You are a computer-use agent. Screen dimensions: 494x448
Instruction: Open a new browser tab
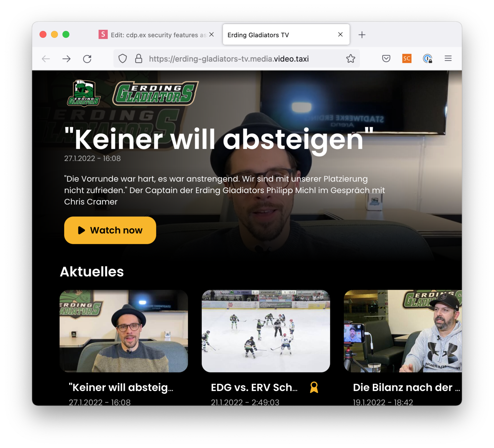(x=362, y=35)
